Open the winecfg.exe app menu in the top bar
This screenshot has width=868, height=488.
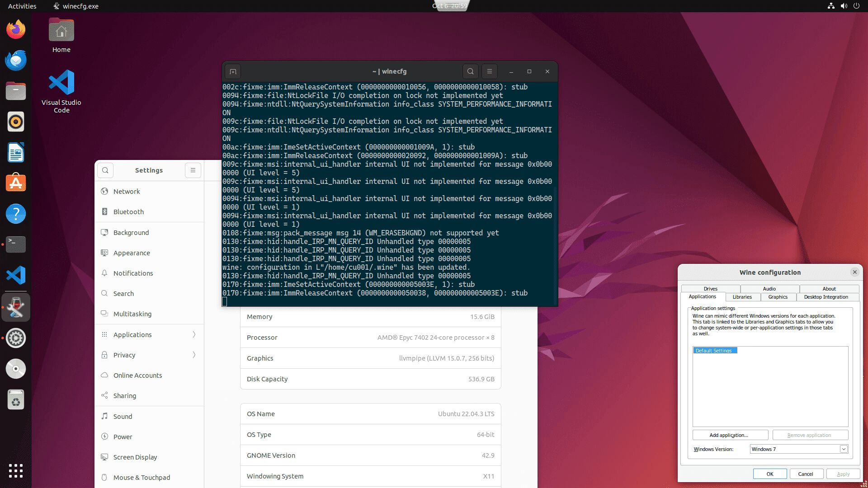[76, 6]
